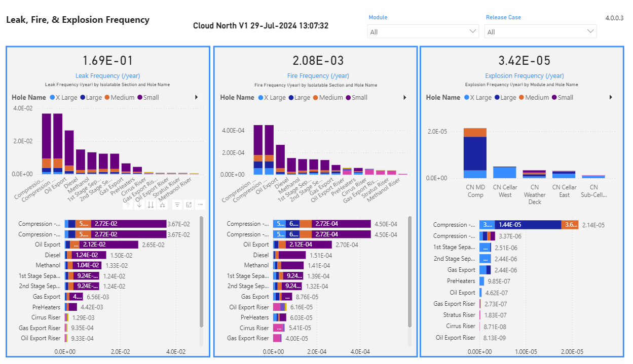Enter focus mode for the leak chart
The height and width of the screenshot is (364, 633).
point(189,205)
